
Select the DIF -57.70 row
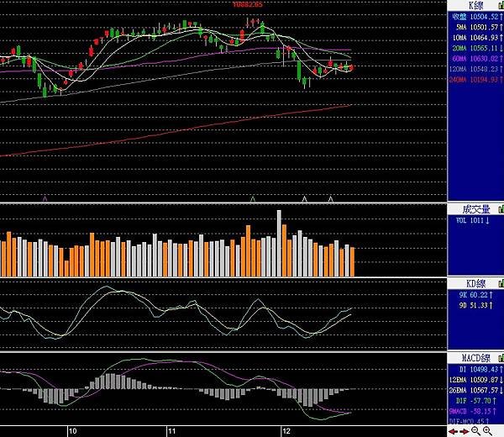point(476,401)
